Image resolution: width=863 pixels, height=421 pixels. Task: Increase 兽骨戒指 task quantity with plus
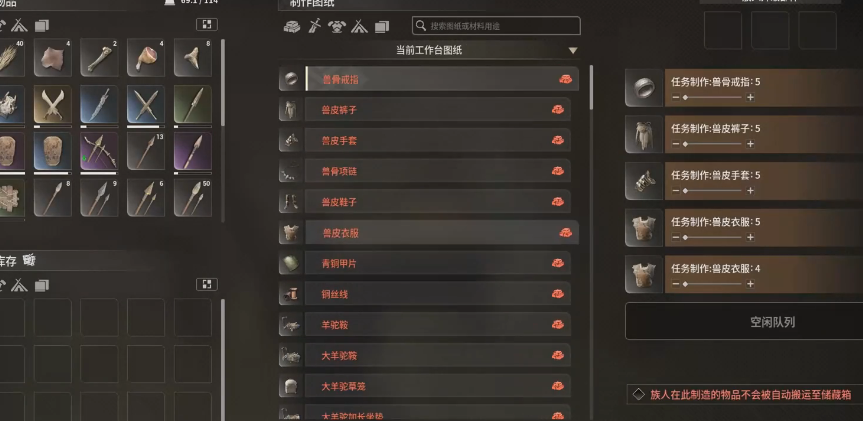750,97
